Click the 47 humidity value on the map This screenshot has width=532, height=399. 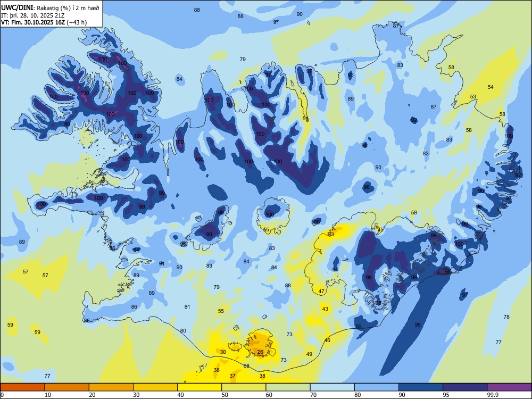pos(321,292)
